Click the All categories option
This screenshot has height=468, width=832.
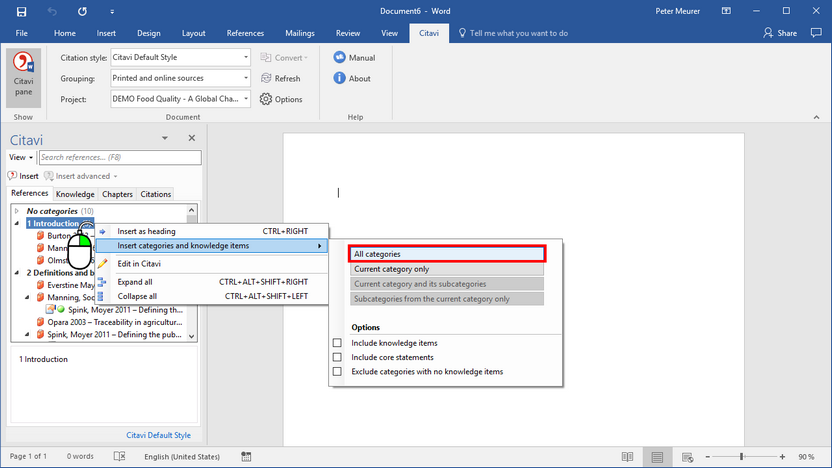pyautogui.click(x=447, y=254)
